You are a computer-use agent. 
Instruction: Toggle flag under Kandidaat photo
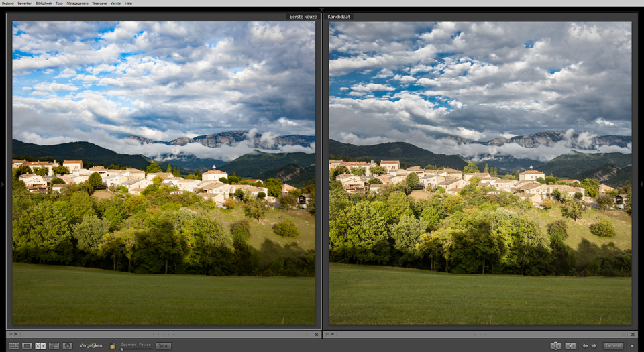pyautogui.click(x=327, y=334)
